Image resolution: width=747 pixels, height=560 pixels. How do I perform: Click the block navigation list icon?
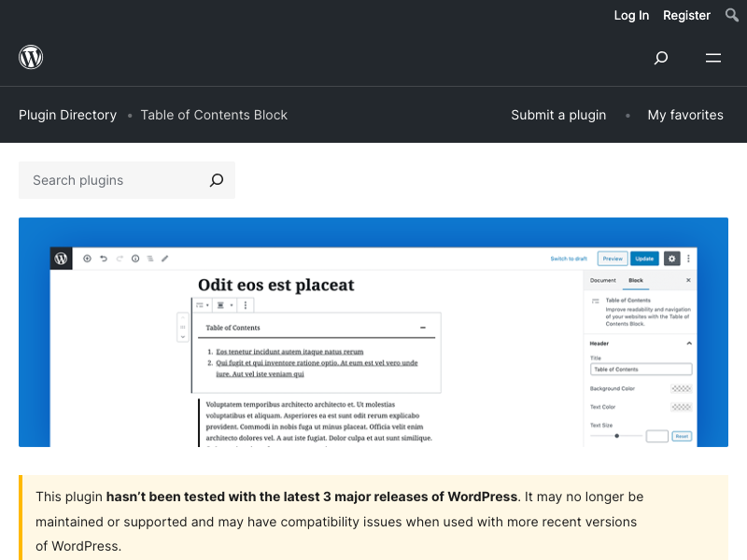click(150, 259)
